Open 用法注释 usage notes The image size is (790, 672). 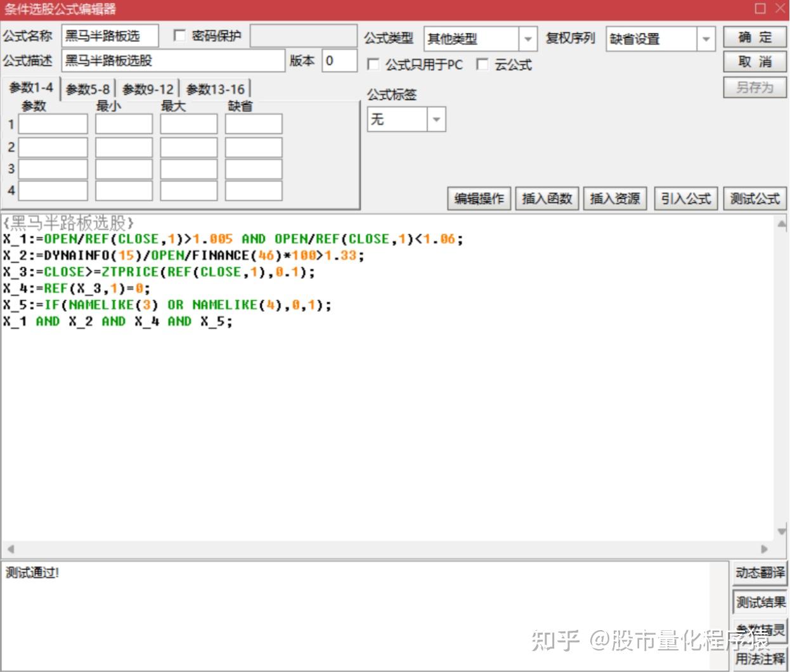[760, 658]
